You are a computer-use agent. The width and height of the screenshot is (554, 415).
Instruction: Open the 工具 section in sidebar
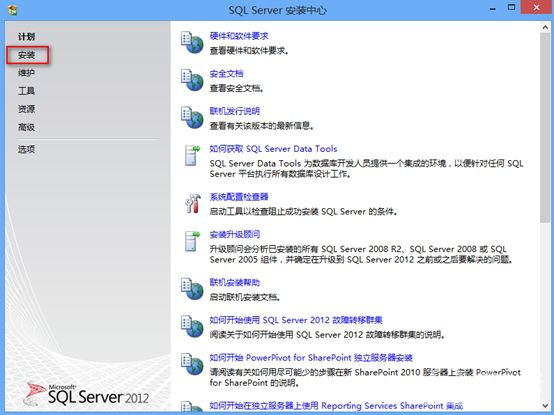pos(26,91)
